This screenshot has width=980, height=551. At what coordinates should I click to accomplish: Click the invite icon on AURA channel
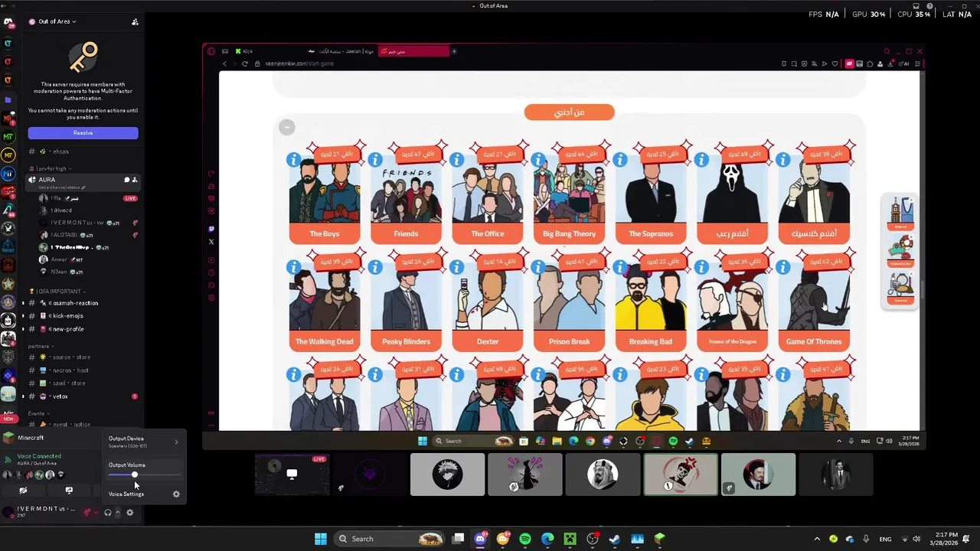pyautogui.click(x=135, y=180)
